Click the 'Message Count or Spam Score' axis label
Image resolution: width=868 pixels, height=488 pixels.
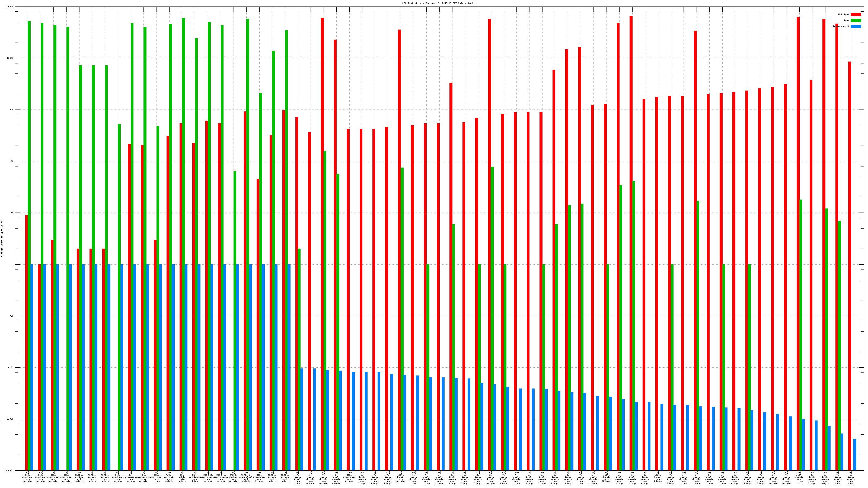coord(2,239)
